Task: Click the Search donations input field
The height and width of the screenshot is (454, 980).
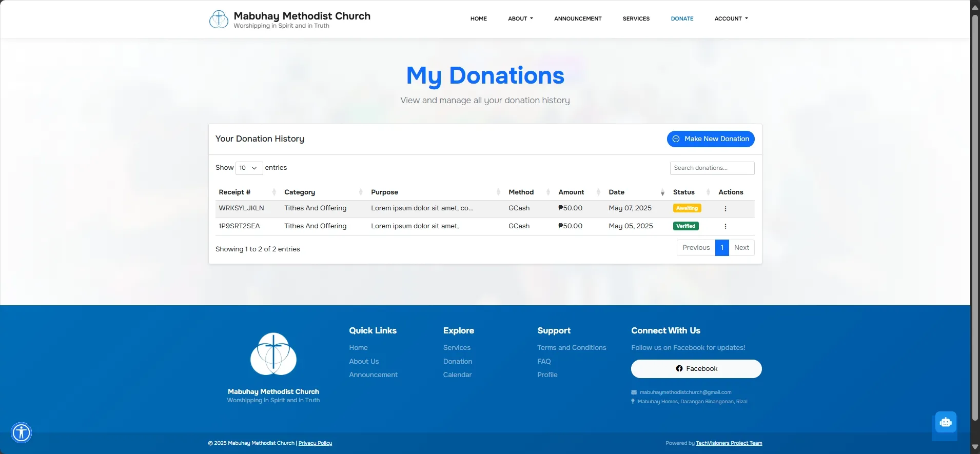Action: click(712, 168)
